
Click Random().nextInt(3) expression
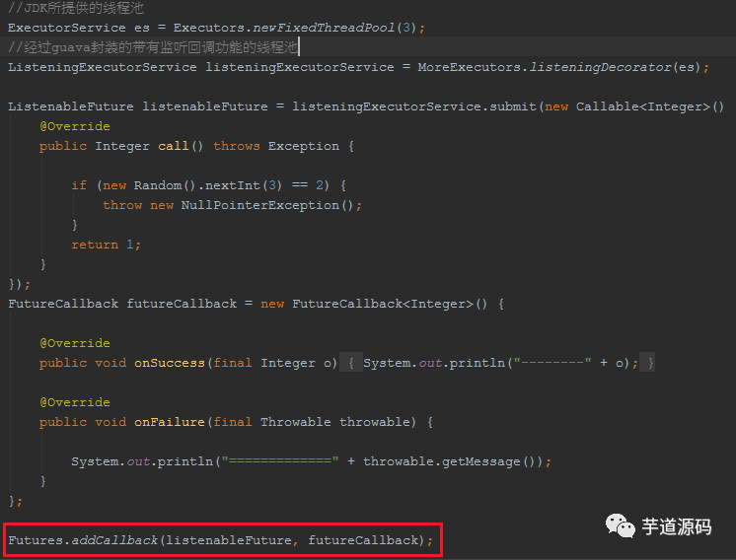coord(208,185)
